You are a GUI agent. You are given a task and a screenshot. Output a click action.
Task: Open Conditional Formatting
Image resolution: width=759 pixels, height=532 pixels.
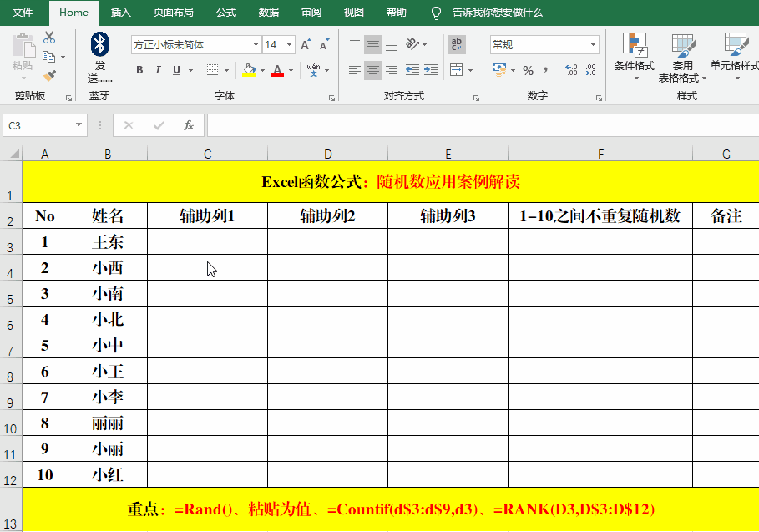635,57
